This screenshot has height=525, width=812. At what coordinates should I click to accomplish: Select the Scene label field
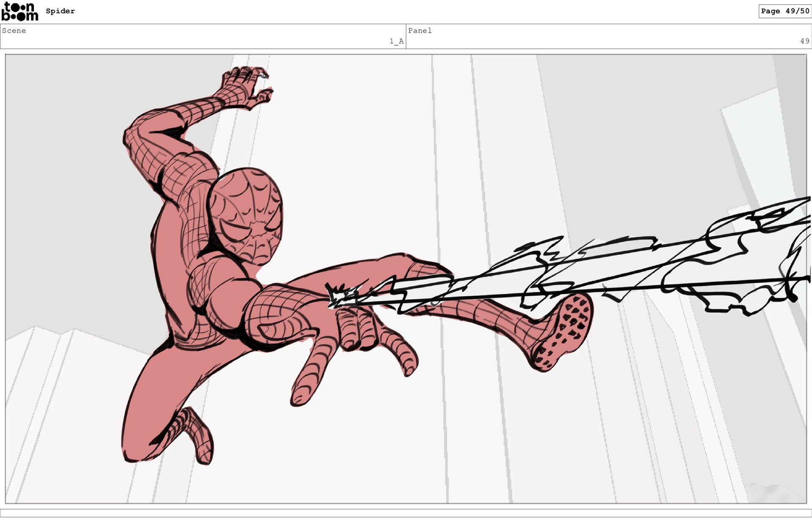(203, 36)
